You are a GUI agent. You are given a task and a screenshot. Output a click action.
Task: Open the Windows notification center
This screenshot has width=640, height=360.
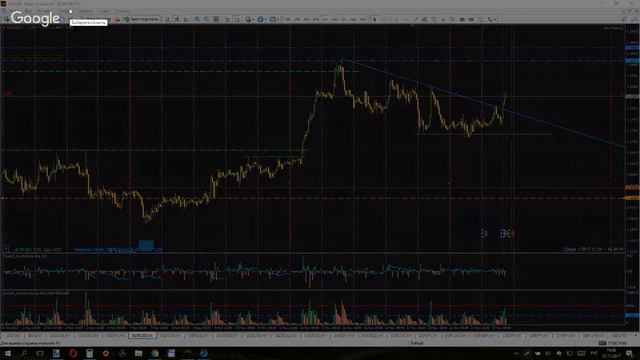(629, 353)
